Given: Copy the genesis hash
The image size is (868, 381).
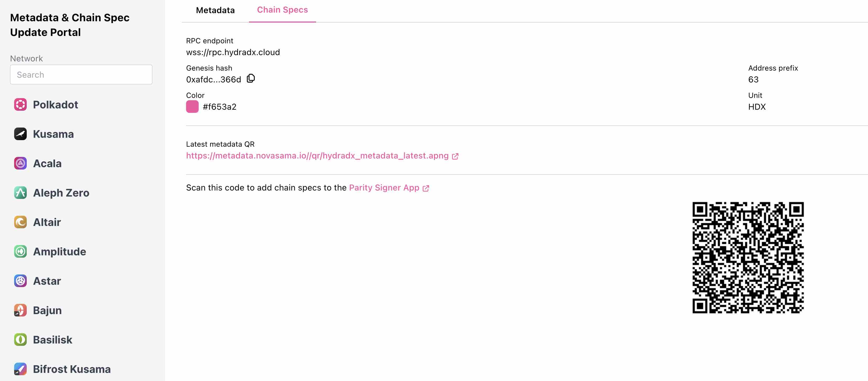Looking at the screenshot, I should tap(251, 79).
